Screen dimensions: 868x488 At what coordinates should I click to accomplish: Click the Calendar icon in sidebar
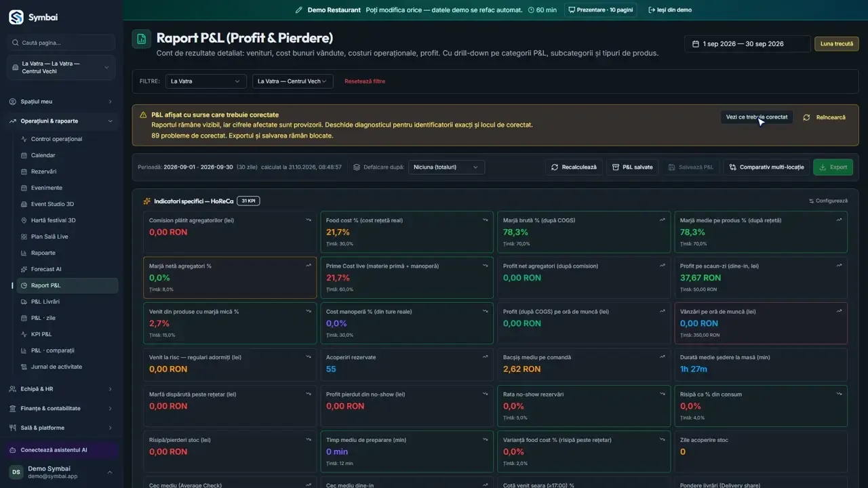click(x=24, y=155)
